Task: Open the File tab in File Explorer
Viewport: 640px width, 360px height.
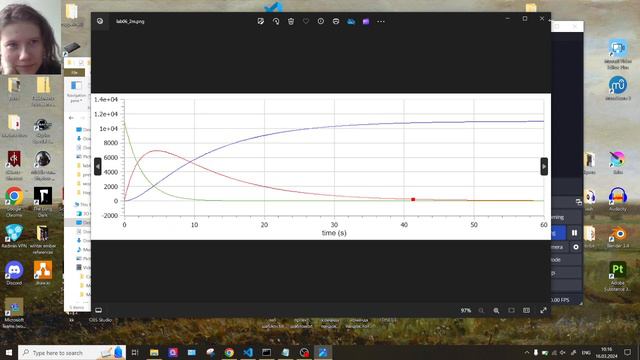Action: 74,72
